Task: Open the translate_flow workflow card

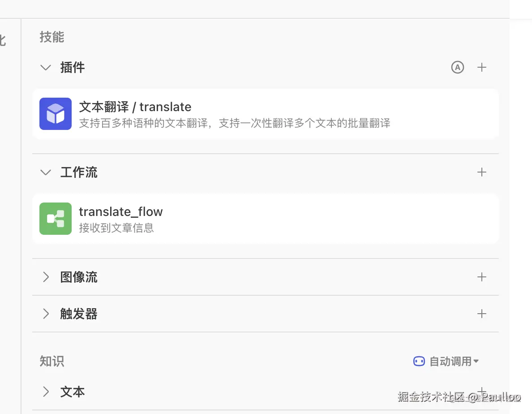Action: pos(265,219)
